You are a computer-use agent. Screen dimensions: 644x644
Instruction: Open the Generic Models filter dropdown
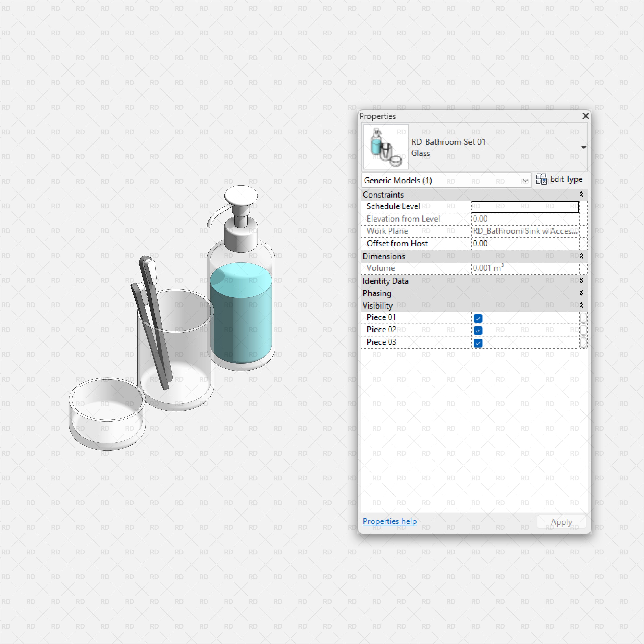coord(525,180)
